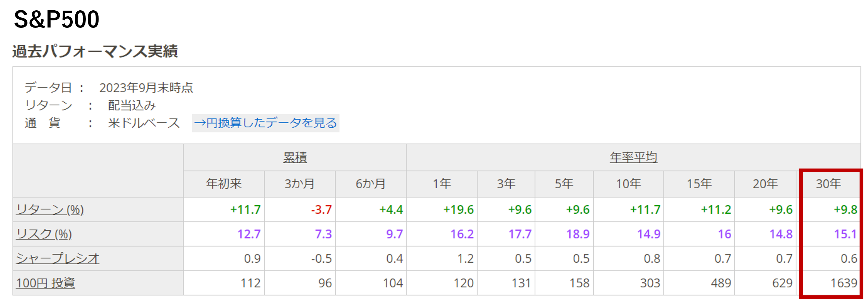868x303 pixels.
Task: Select the 年初来 column header
Action: [x=224, y=184]
